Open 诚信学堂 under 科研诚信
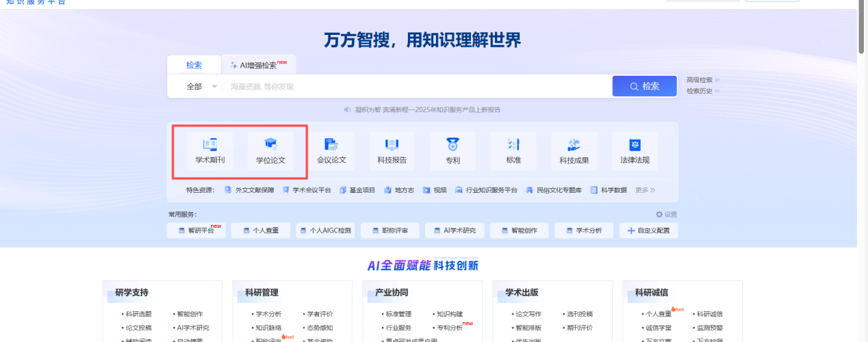Viewport: 868px width, 342px height. point(659,328)
